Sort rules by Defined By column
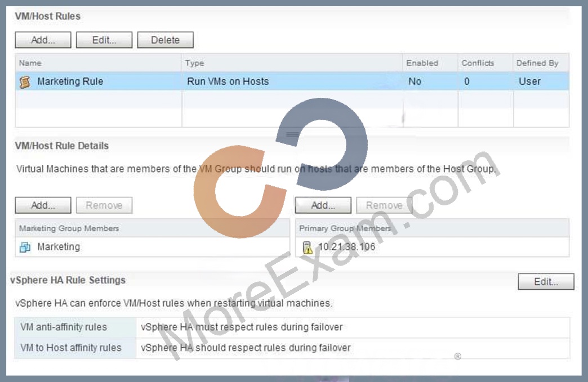 (x=541, y=63)
